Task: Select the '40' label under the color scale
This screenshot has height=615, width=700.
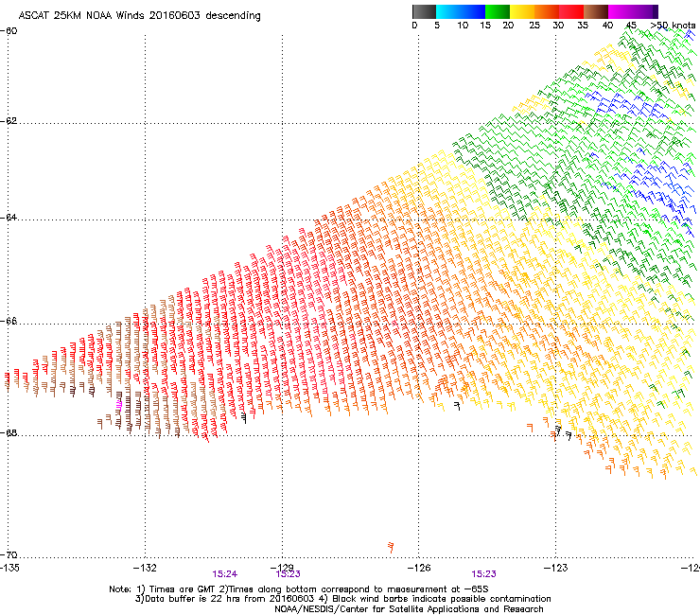Action: [x=607, y=26]
